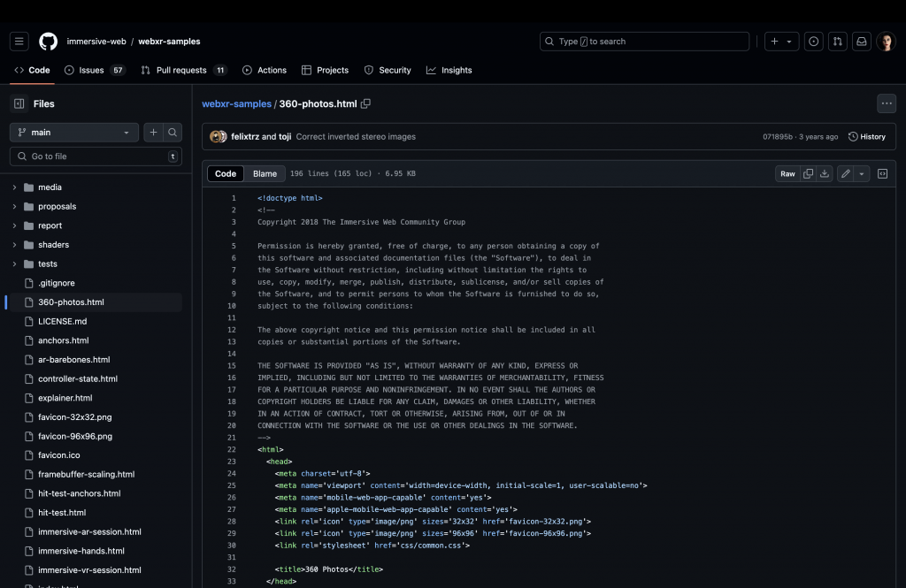The height and width of the screenshot is (588, 906).
Task: Select the Code view toggle
Action: click(x=226, y=174)
